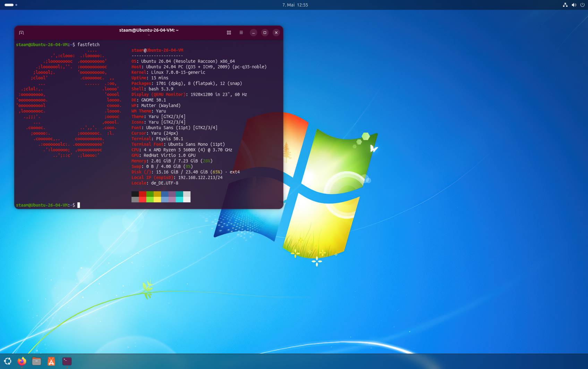Open the volume indicator in the top bar
Image resolution: width=588 pixels, height=369 pixels.
pos(574,5)
